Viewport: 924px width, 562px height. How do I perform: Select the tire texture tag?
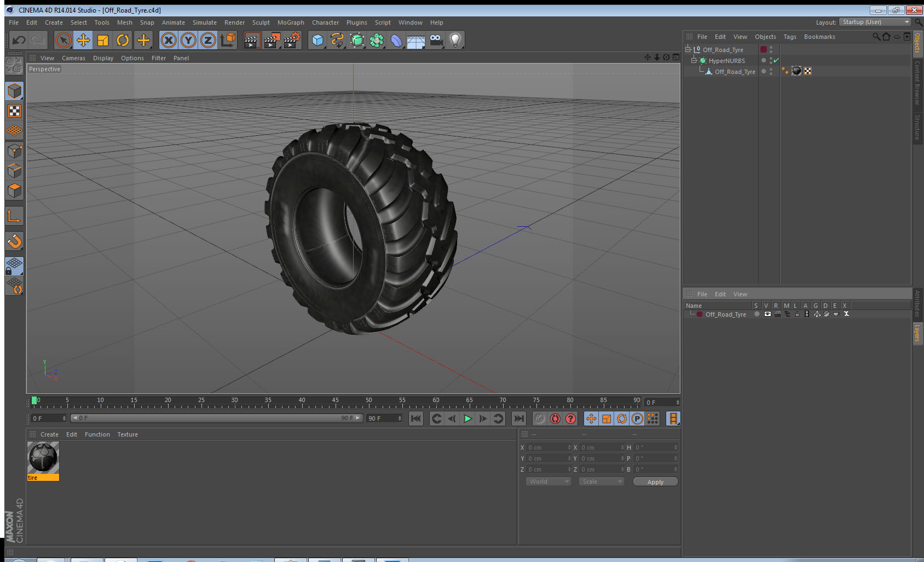point(796,71)
